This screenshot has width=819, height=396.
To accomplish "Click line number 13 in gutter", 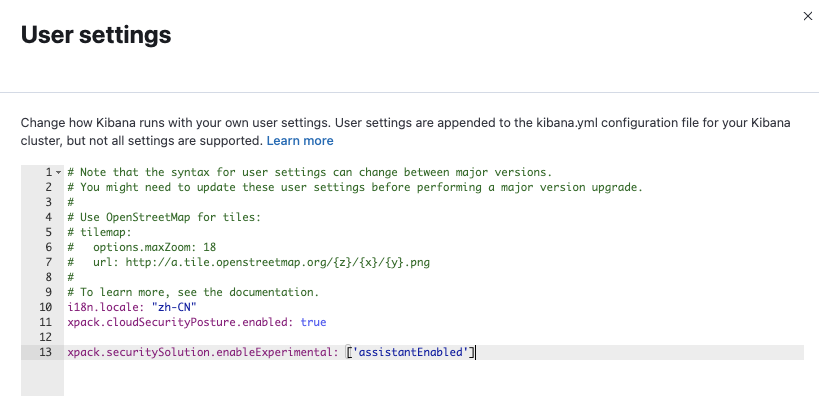I will click(x=46, y=352).
